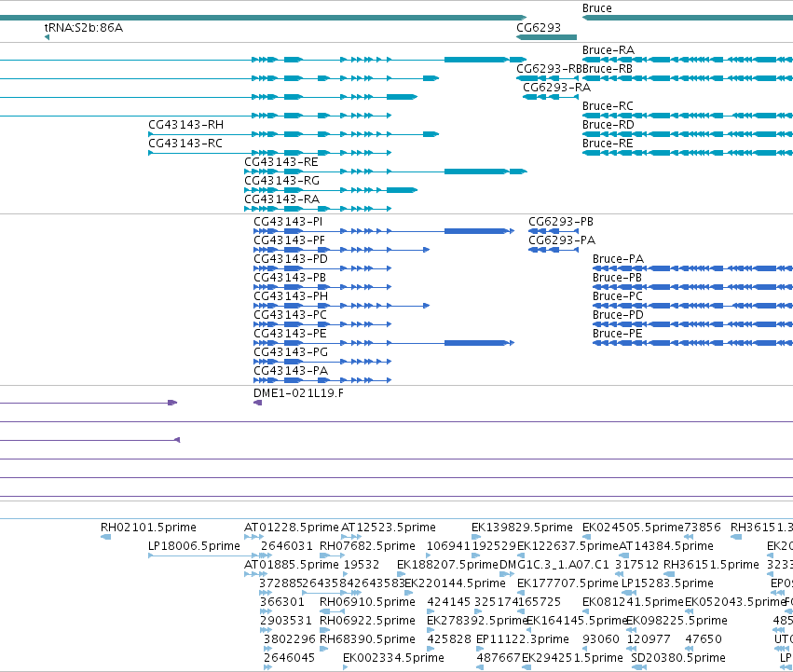Image resolution: width=793 pixels, height=672 pixels.
Task: Click the CG43143-PG protein label
Action: [291, 352]
